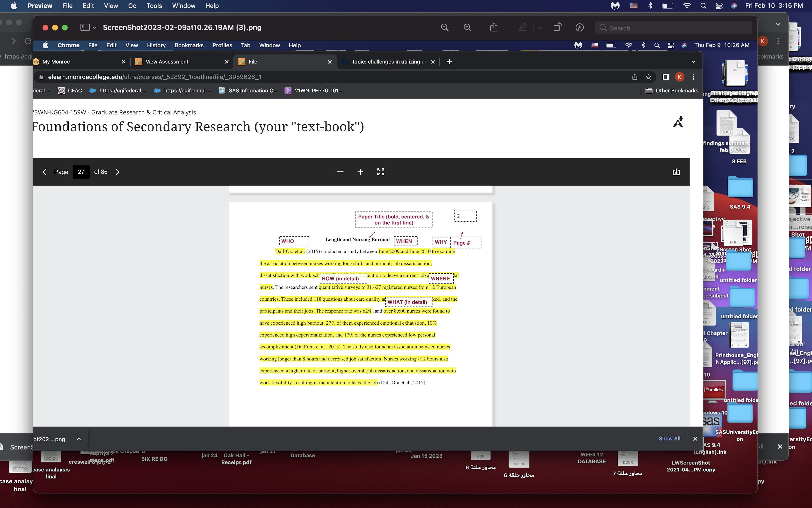This screenshot has width=812, height=508.
Task: Expand the ot202....png download item chevron
Action: [79, 439]
